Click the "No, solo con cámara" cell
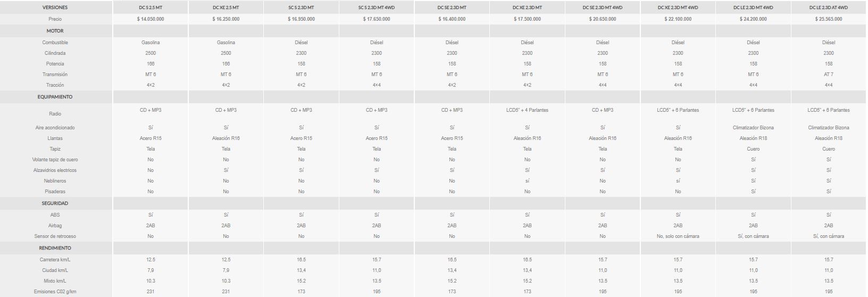Screen dimensions: 868x297 tap(678, 236)
